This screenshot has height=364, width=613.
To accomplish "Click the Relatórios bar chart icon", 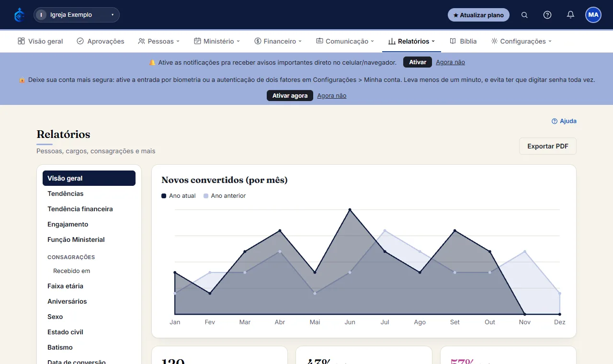I will (x=392, y=41).
